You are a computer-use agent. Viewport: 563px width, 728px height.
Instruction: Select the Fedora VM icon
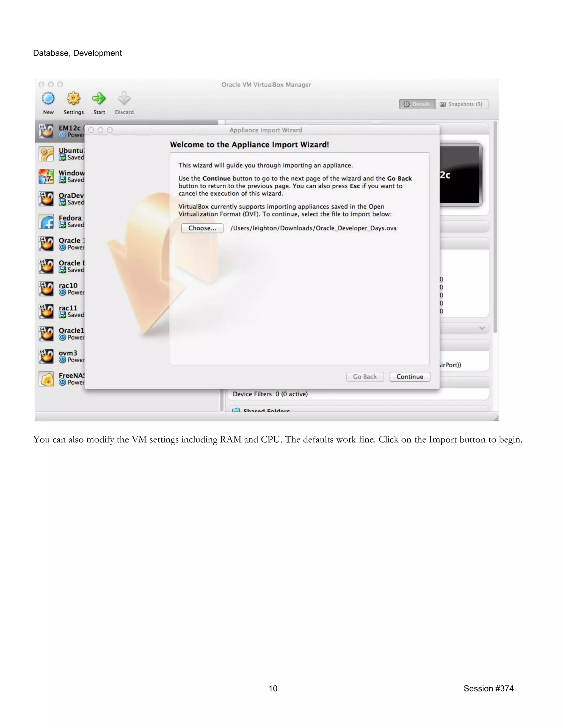pyautogui.click(x=46, y=221)
